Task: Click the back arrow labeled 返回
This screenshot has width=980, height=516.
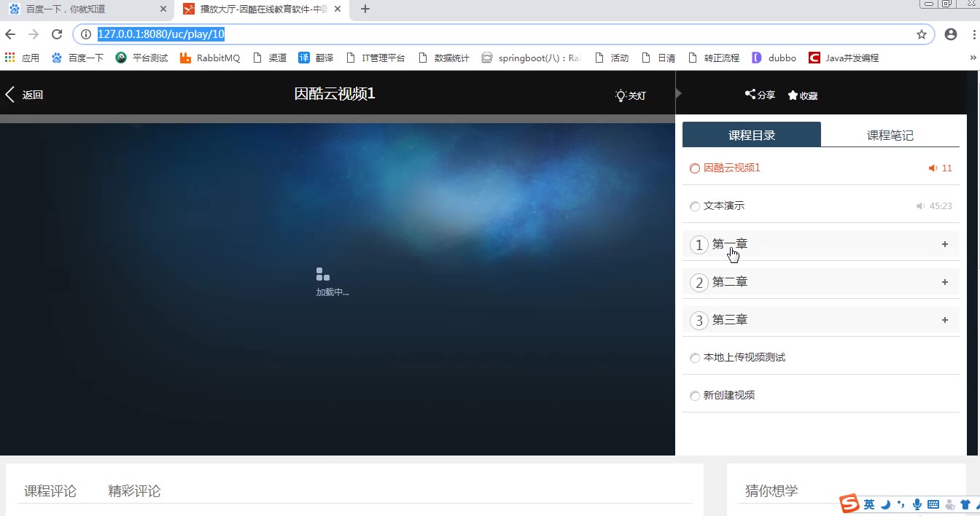Action: 11,95
